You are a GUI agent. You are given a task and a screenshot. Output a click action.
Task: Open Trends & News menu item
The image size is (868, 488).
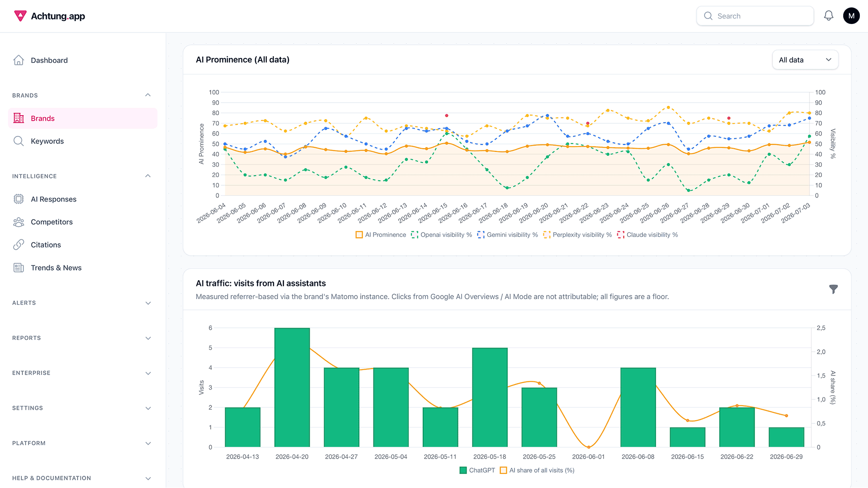56,268
